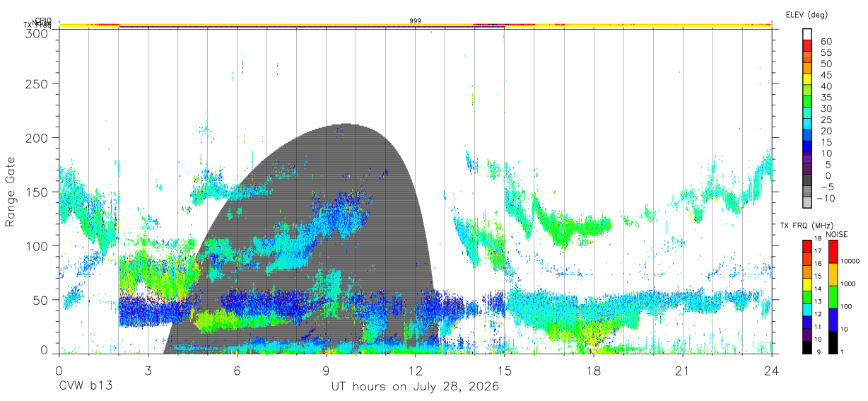Pick the black 9–10 MHz segment of TX FRQ bar
868x401 pixels.
point(807,347)
